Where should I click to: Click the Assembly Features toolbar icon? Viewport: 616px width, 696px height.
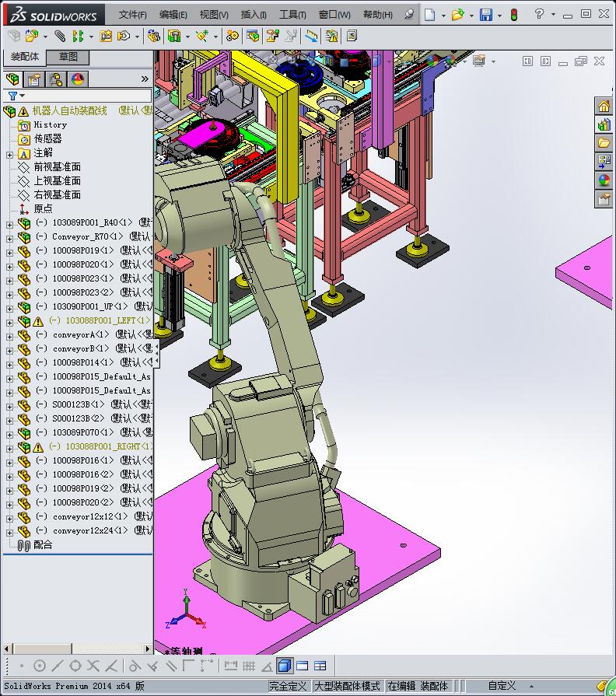point(174,36)
